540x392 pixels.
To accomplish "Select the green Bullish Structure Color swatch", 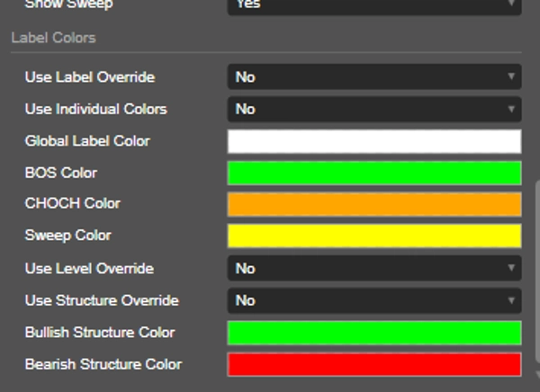I will pyautogui.click(x=374, y=333).
